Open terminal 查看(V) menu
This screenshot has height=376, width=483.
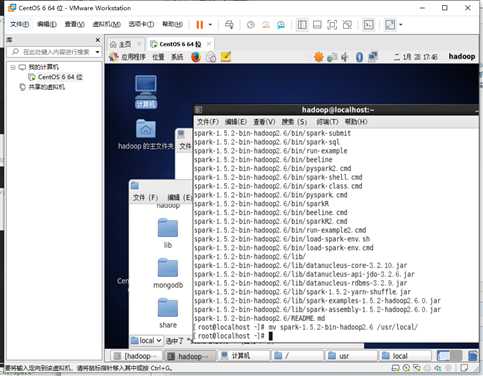pyautogui.click(x=264, y=122)
